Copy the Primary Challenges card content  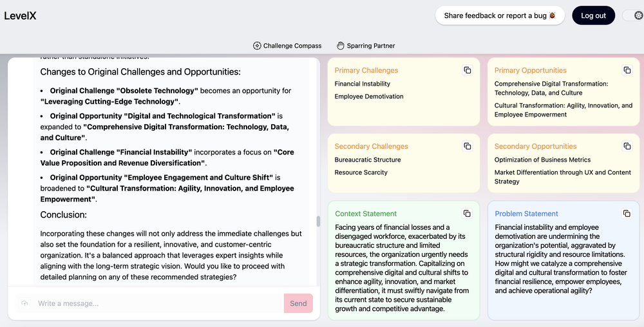click(x=468, y=70)
